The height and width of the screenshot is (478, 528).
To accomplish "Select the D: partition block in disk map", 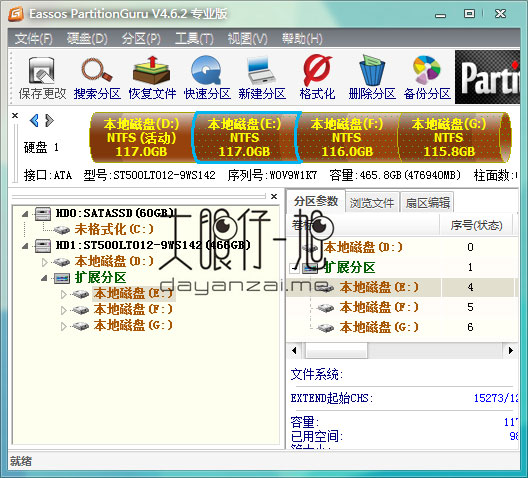I will [x=141, y=138].
